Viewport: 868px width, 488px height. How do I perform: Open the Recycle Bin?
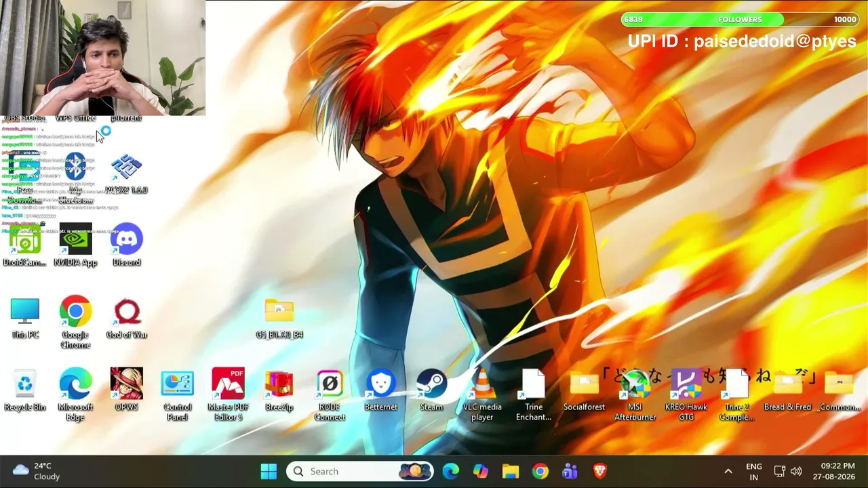tap(25, 390)
